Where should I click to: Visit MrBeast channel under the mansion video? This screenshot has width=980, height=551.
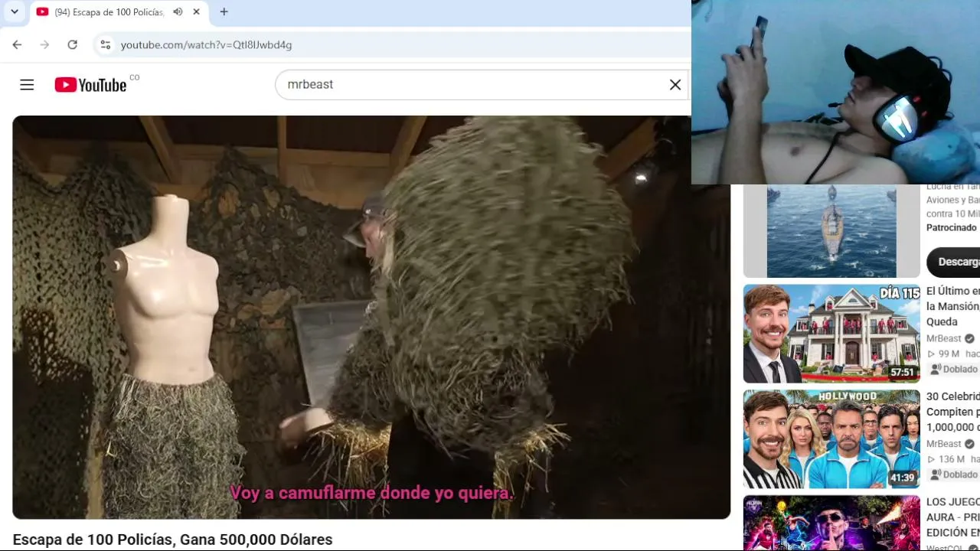point(943,339)
